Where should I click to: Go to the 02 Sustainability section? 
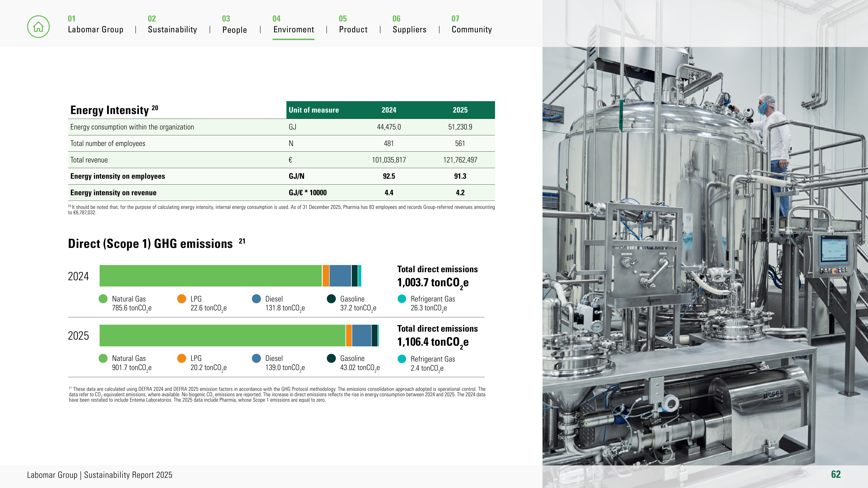coord(173,25)
